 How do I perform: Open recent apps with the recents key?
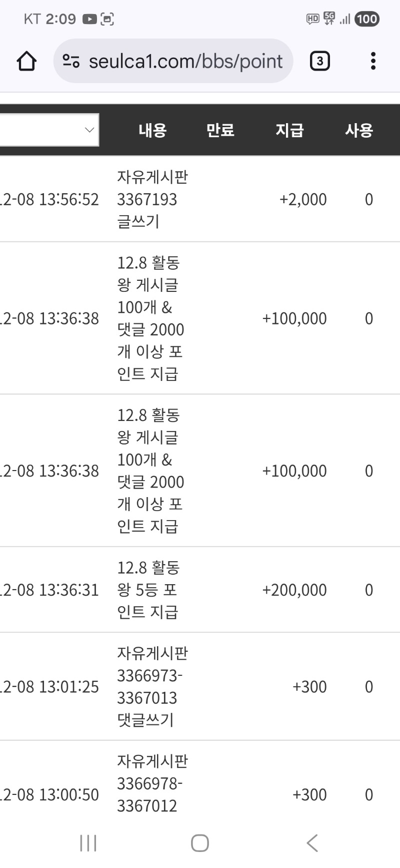coord(87,843)
